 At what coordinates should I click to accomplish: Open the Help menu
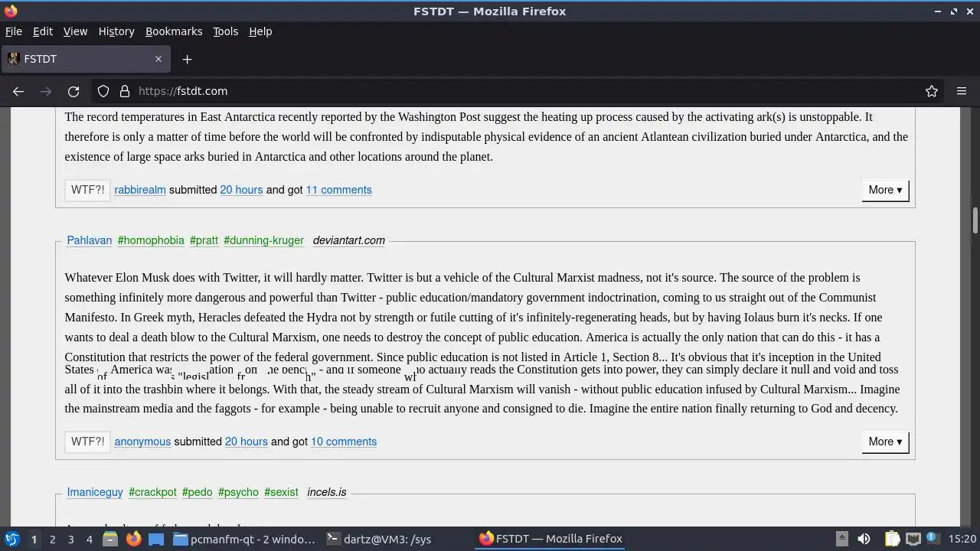(260, 31)
